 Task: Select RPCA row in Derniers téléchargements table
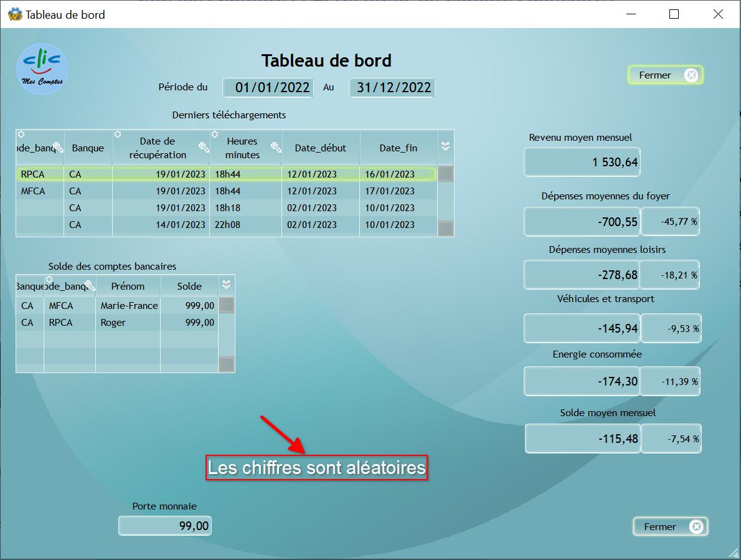(x=226, y=174)
